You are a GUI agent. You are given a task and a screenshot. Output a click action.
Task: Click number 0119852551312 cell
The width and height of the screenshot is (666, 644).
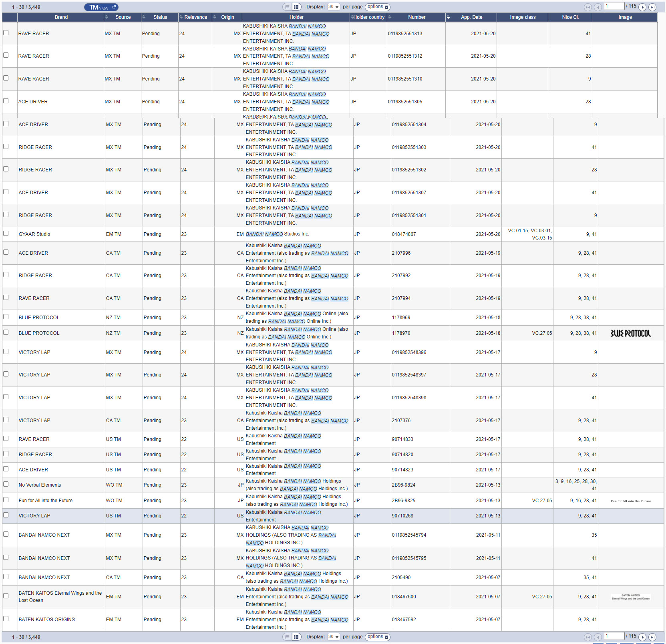coord(405,56)
